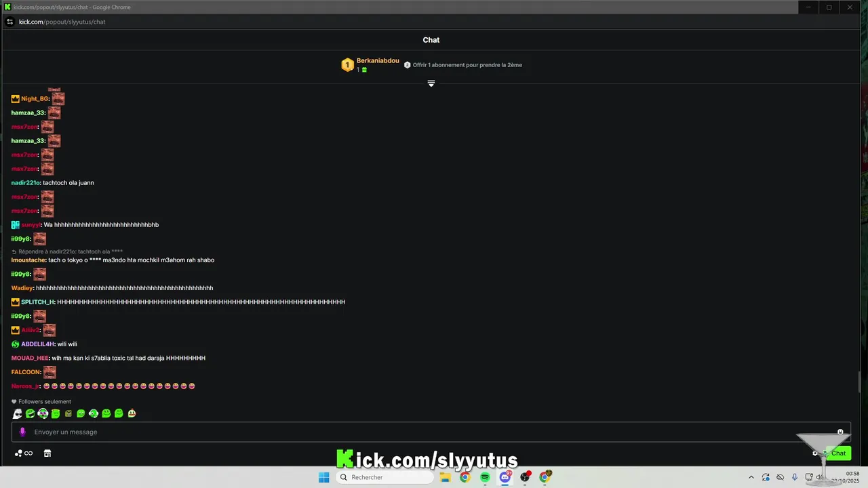Viewport: 868px width, 488px height.
Task: Click the reply reference to nadir221o
Action: click(71, 251)
